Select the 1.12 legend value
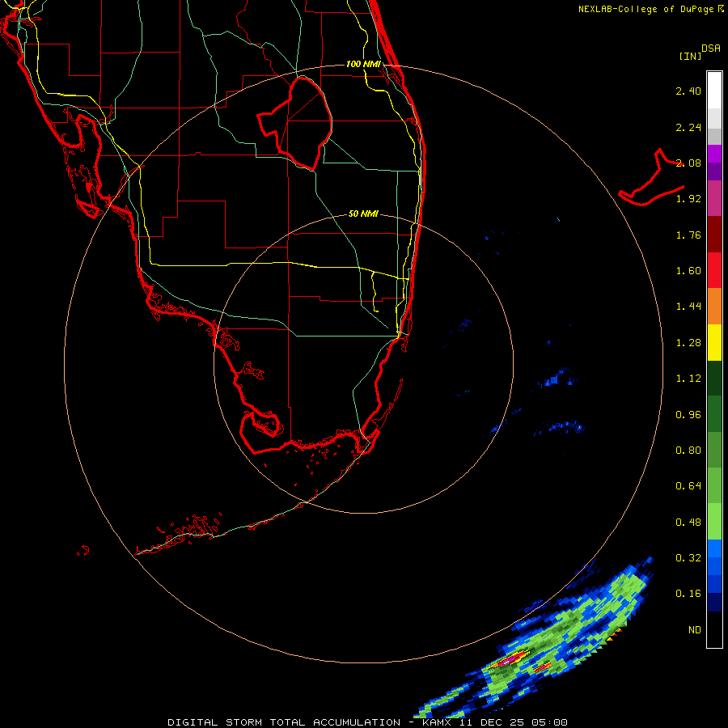 (x=688, y=379)
